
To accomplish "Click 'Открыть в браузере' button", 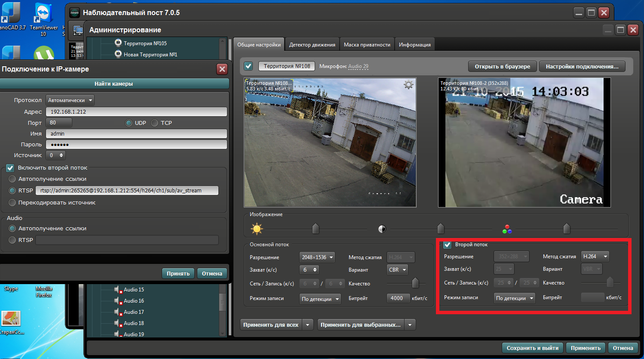I will coord(502,66).
